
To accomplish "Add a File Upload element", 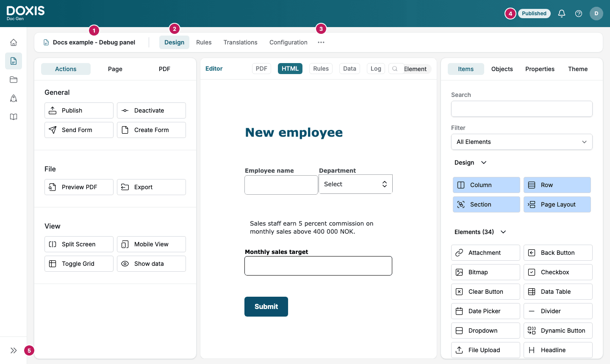I will [485, 350].
